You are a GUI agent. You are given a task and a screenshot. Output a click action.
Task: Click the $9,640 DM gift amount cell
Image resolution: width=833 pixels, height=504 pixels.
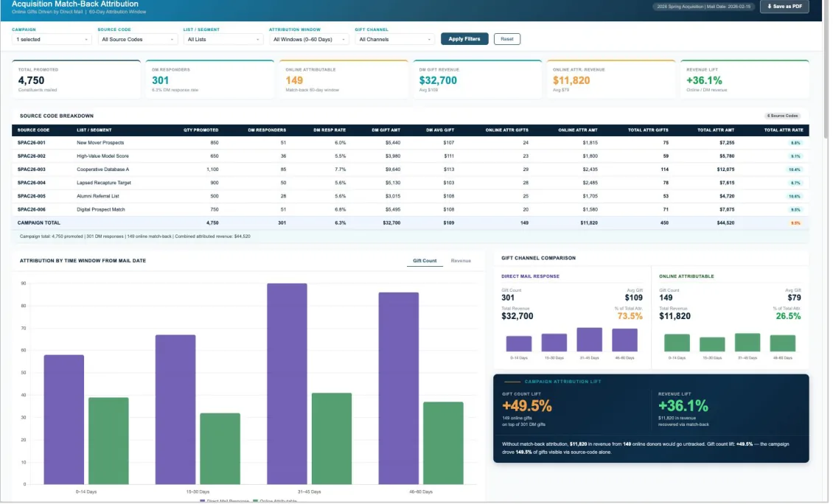click(393, 169)
